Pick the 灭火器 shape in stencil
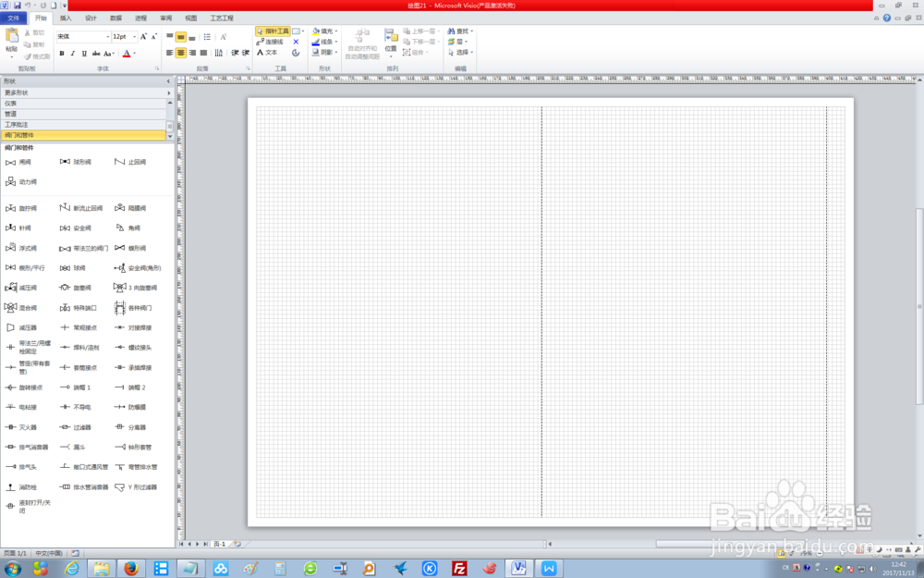Screen dimensions: 924x578 click(x=21, y=427)
